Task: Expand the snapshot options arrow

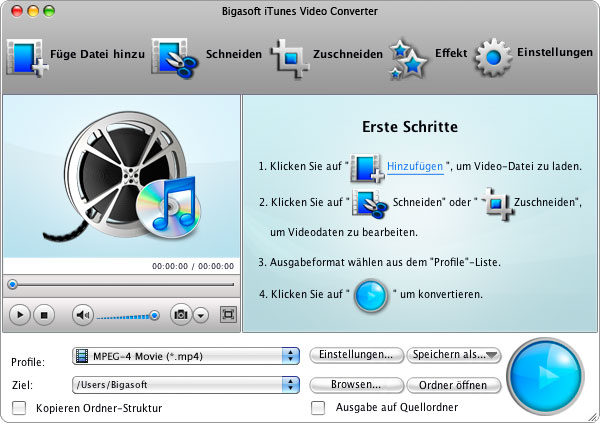Action: pyautogui.click(x=201, y=315)
